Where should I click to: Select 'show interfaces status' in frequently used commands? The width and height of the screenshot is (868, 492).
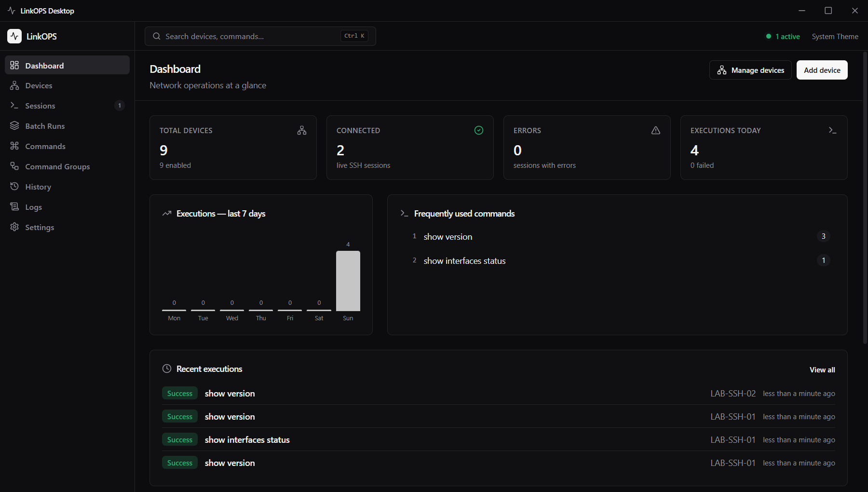click(x=465, y=260)
